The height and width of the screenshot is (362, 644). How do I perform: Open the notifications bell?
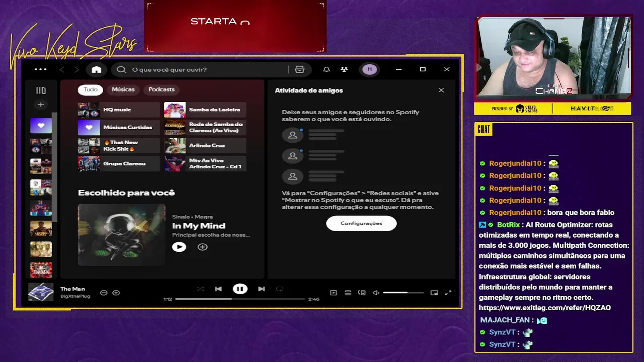[x=326, y=69]
